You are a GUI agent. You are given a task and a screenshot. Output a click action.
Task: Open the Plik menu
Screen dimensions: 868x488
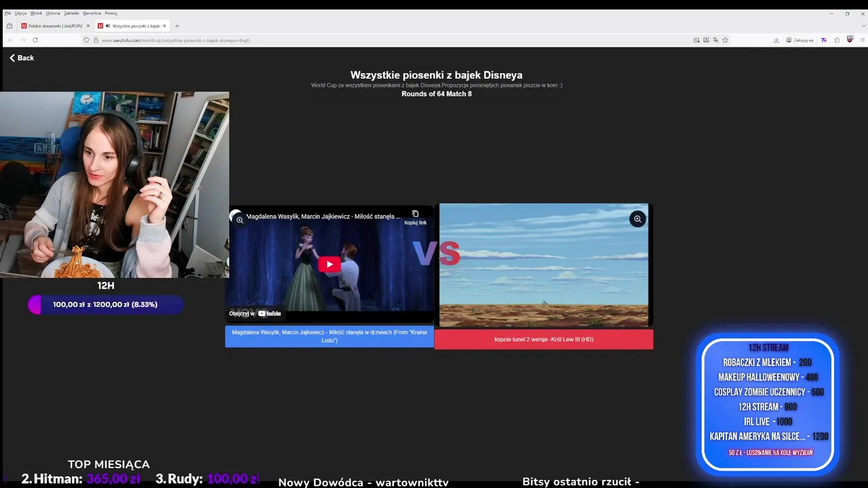point(7,13)
